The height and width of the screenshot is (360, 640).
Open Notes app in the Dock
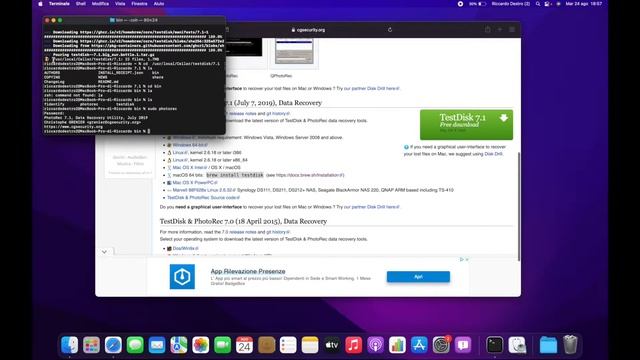tap(310, 345)
